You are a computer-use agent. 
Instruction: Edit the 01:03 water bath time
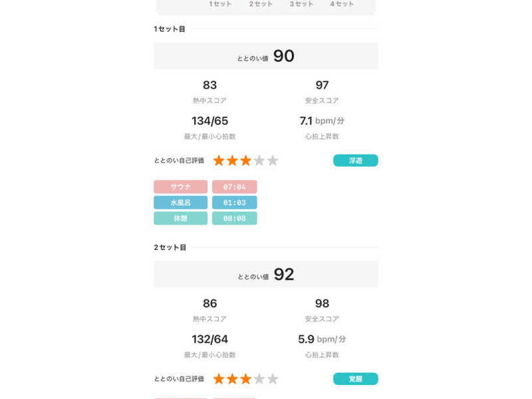pos(234,203)
